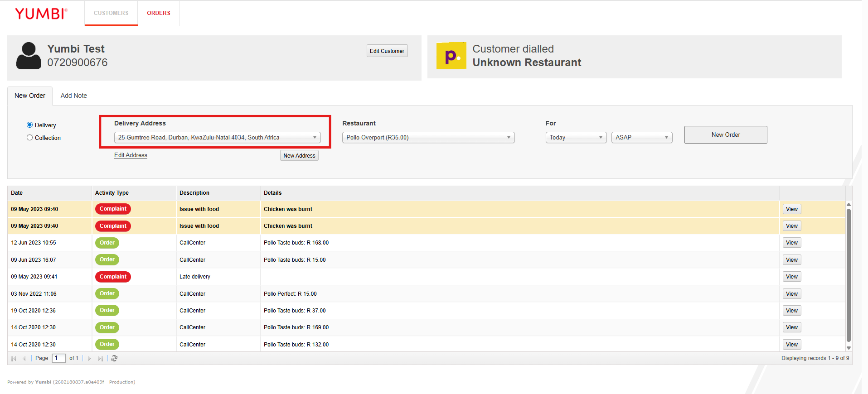Click the page number input field
The image size is (868, 394).
[x=59, y=358]
